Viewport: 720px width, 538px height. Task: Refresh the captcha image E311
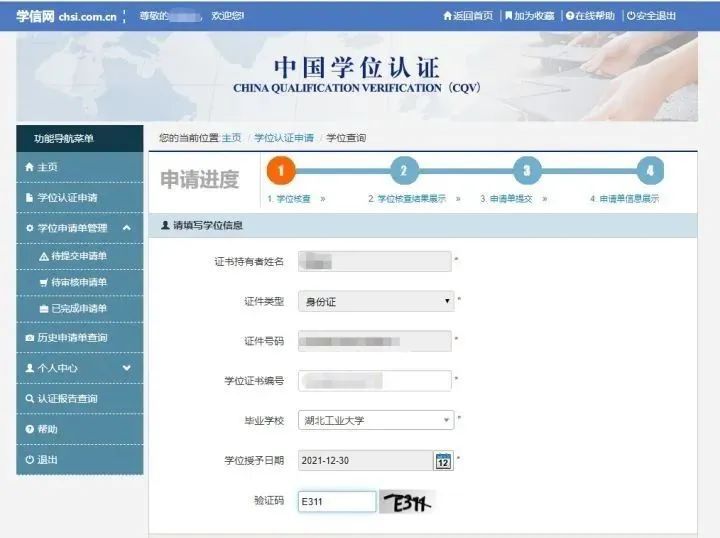[x=407, y=502]
